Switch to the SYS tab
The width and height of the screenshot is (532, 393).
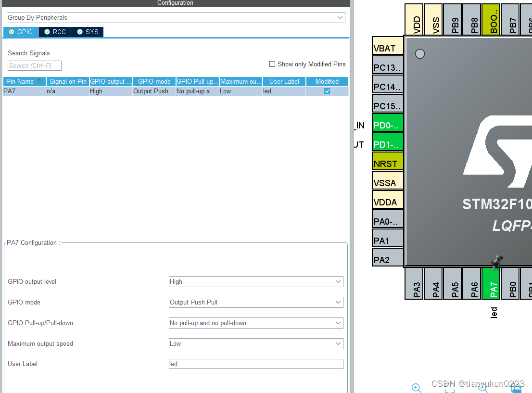point(88,32)
